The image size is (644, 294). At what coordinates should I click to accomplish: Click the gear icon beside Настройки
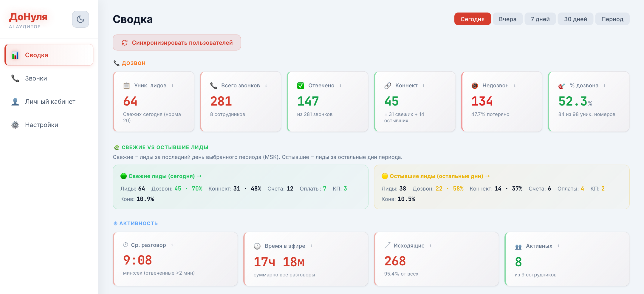15,125
